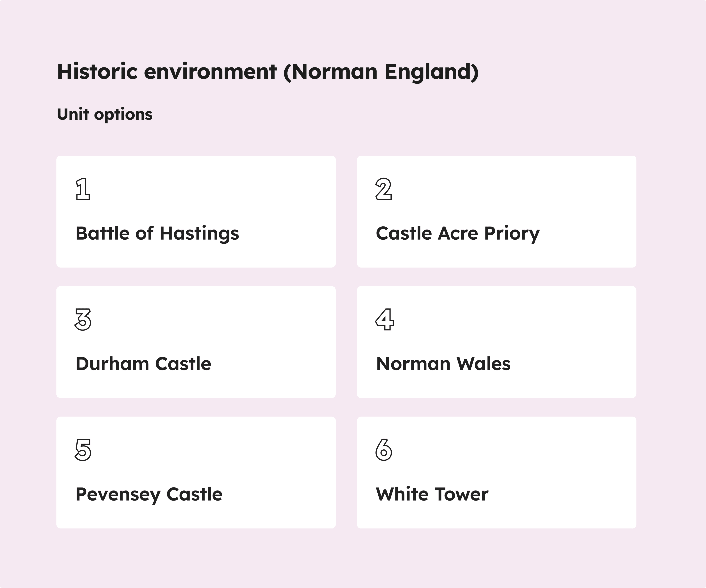This screenshot has height=588, width=706.
Task: Select the Durham Castle unit title
Action: pos(144,364)
